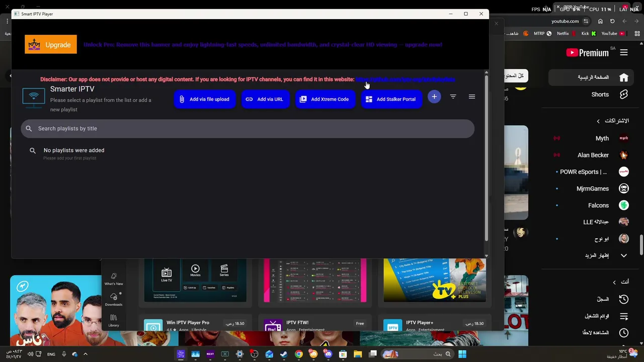The image size is (644, 362).
Task: Open IPTV FTW! pink screenshot thumbnail
Action: [x=315, y=281]
